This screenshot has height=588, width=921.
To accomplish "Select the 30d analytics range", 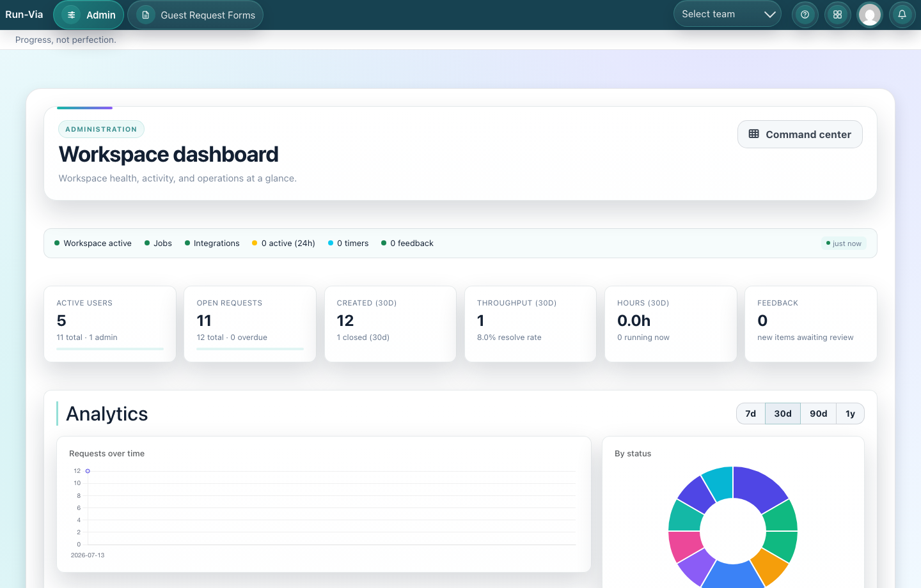I will (x=783, y=414).
